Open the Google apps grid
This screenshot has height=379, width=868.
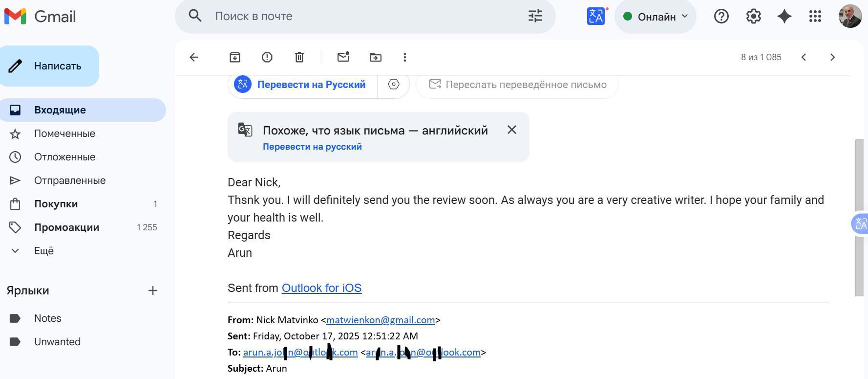point(815,17)
